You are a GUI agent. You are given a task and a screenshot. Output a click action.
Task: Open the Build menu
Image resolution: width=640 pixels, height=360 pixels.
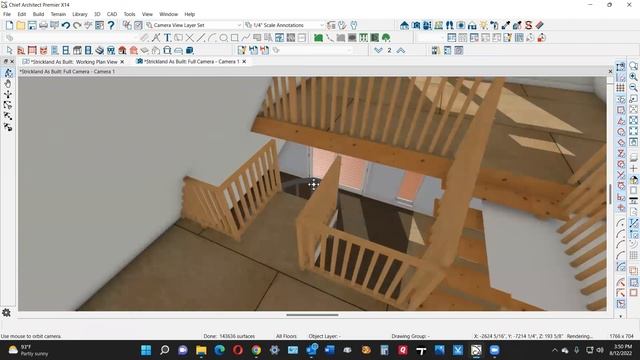38,14
